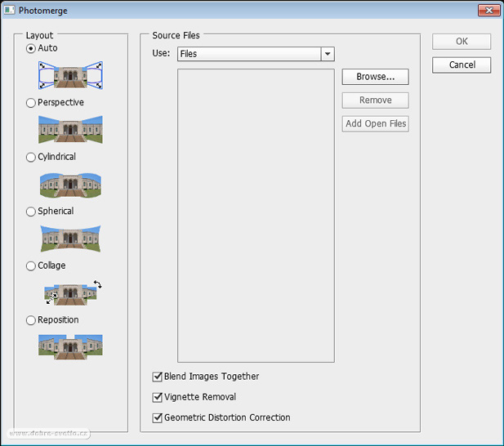Disable Geometric Distortion Correction

157,417
